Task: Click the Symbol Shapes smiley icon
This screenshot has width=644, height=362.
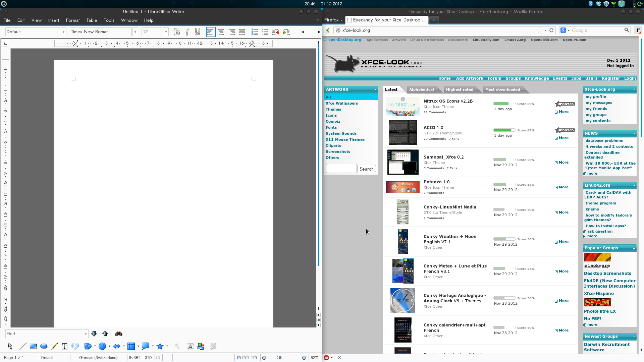Action: [102, 346]
